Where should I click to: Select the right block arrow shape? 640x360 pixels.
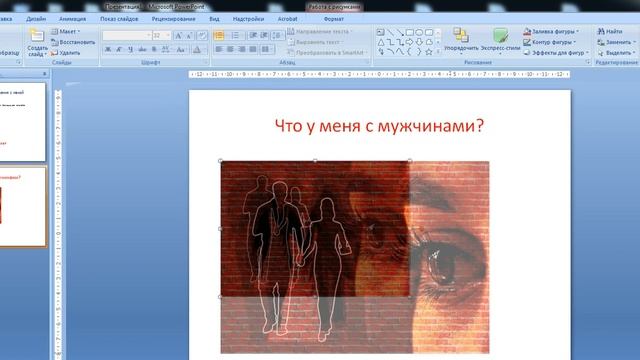409,42
